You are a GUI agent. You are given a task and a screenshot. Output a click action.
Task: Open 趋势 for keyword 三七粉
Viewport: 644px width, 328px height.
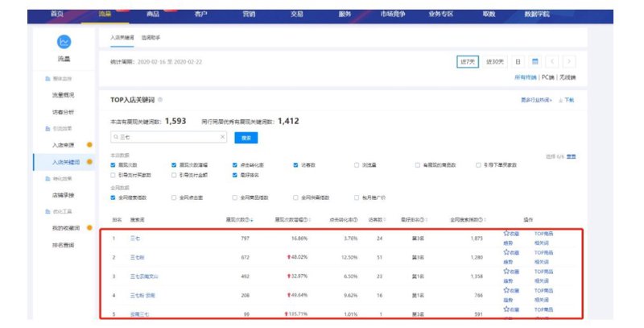pyautogui.click(x=508, y=262)
